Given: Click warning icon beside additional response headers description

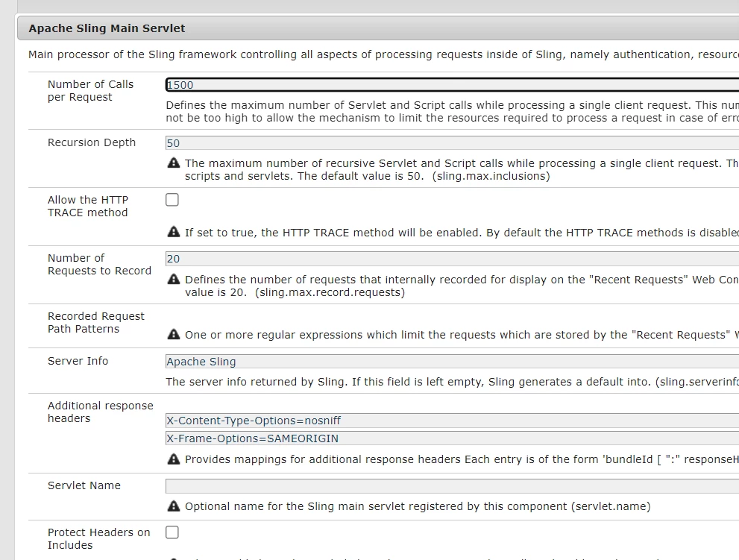Looking at the screenshot, I should click(x=174, y=459).
